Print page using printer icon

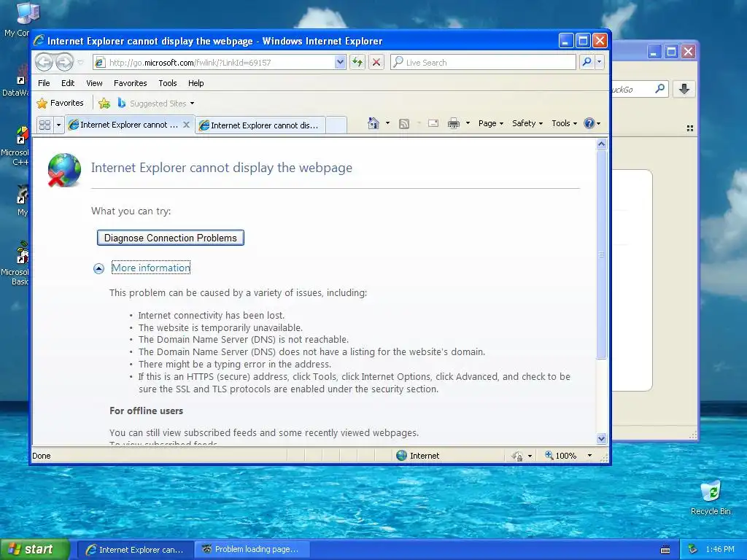[x=454, y=123]
